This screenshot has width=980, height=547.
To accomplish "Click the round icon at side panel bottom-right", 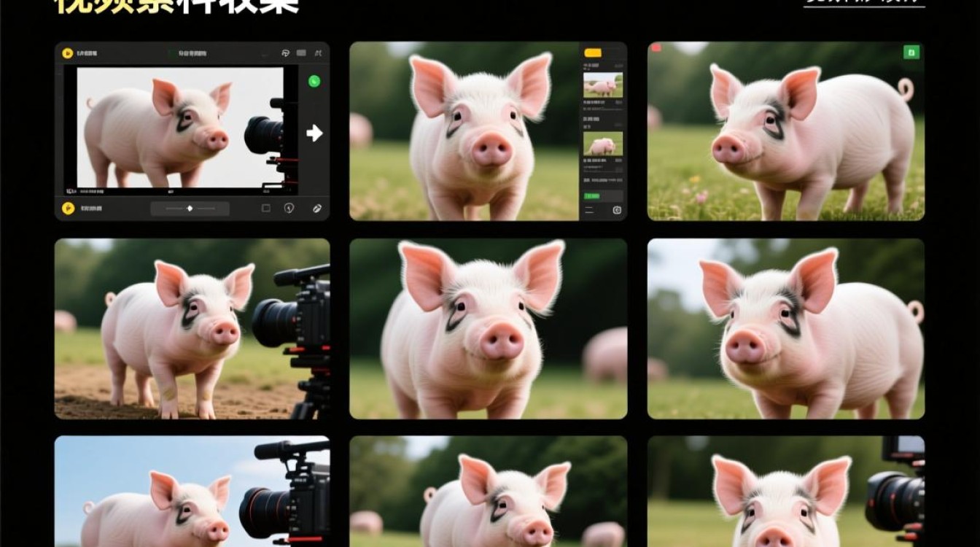I will point(617,210).
